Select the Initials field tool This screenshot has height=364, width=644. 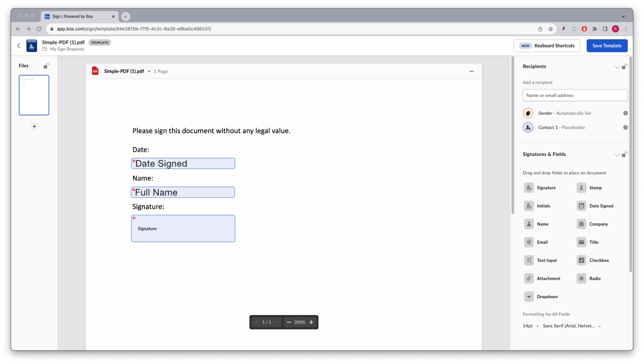544,206
